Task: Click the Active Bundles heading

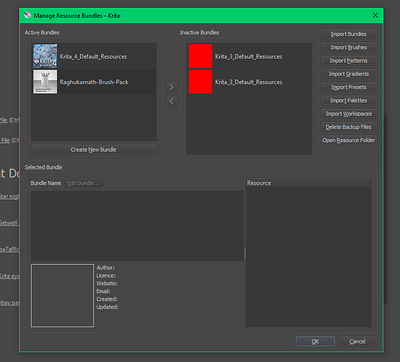Action: pyautogui.click(x=42, y=33)
